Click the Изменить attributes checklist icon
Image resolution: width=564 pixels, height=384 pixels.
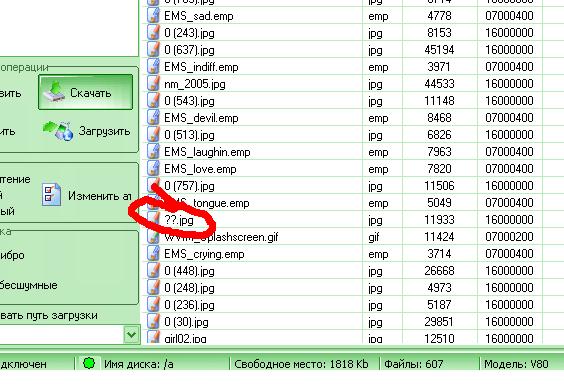tap(51, 195)
